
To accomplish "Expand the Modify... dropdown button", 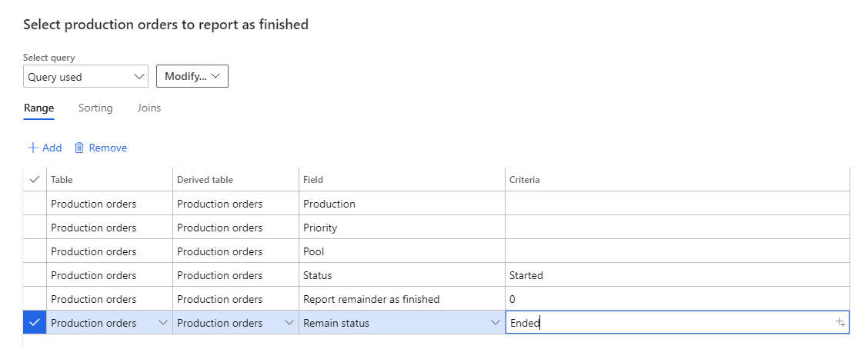I will pyautogui.click(x=192, y=77).
